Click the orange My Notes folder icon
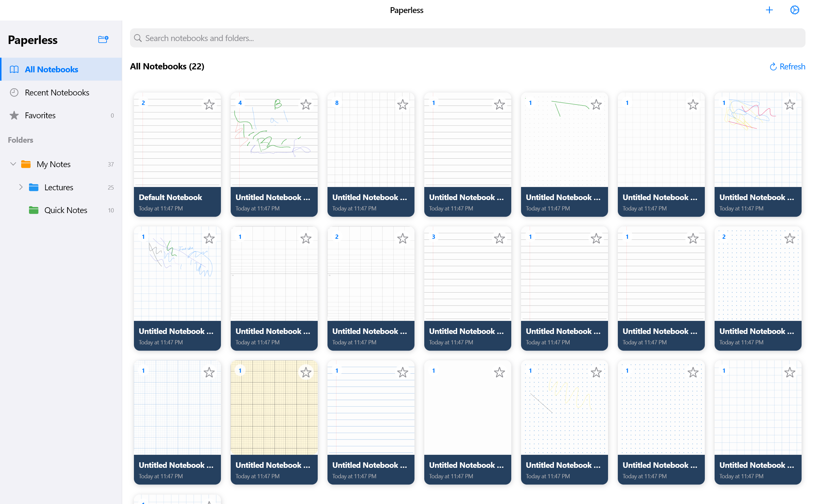 [26, 164]
